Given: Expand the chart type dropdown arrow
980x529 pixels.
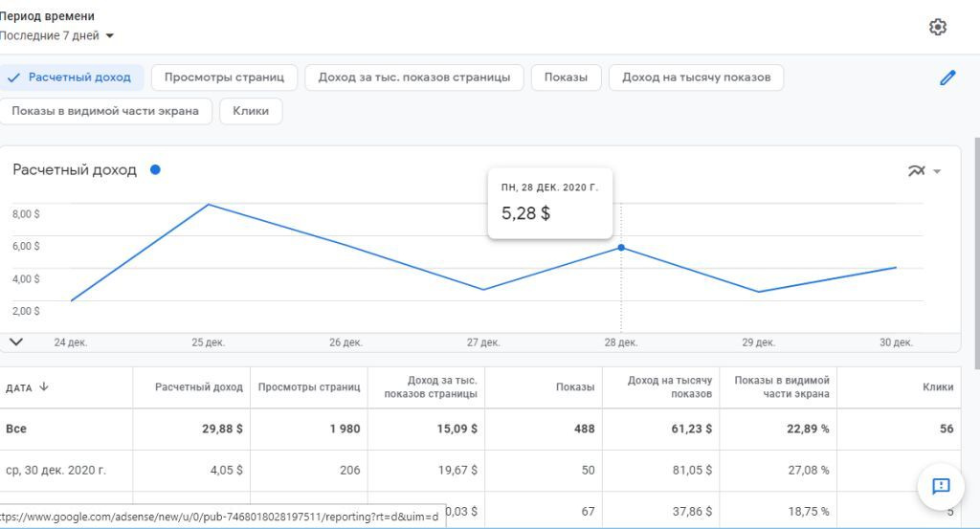Looking at the screenshot, I should pyautogui.click(x=937, y=172).
